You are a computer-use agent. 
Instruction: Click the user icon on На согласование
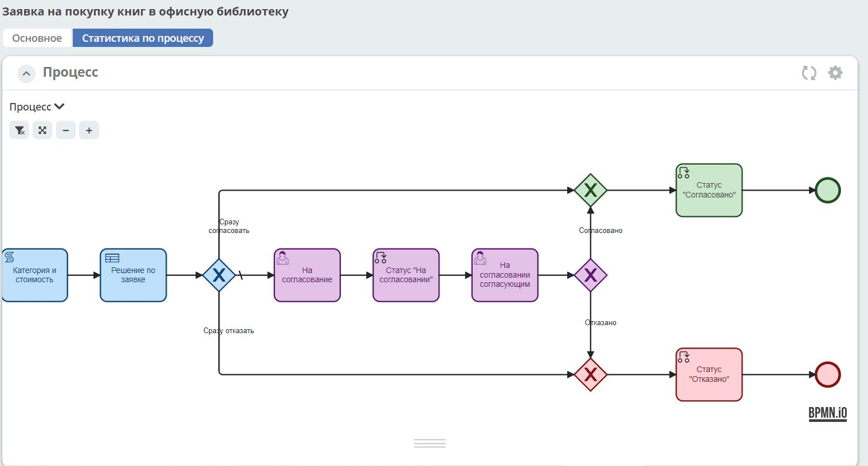(282, 258)
